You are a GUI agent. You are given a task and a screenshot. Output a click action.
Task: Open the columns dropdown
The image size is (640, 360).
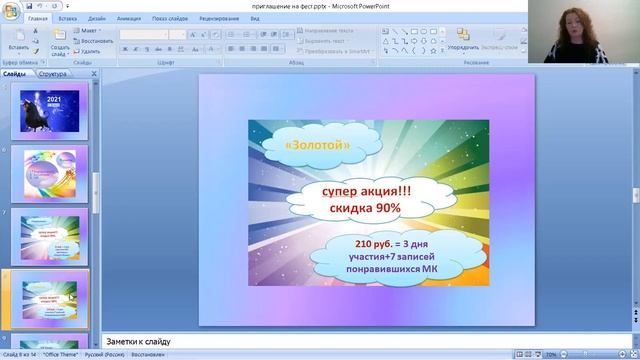pos(278,49)
